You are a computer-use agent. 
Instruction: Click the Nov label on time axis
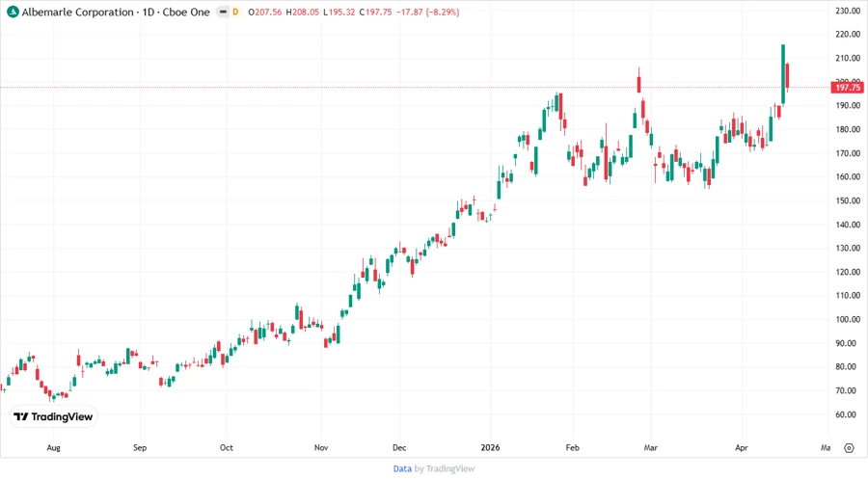pos(321,448)
